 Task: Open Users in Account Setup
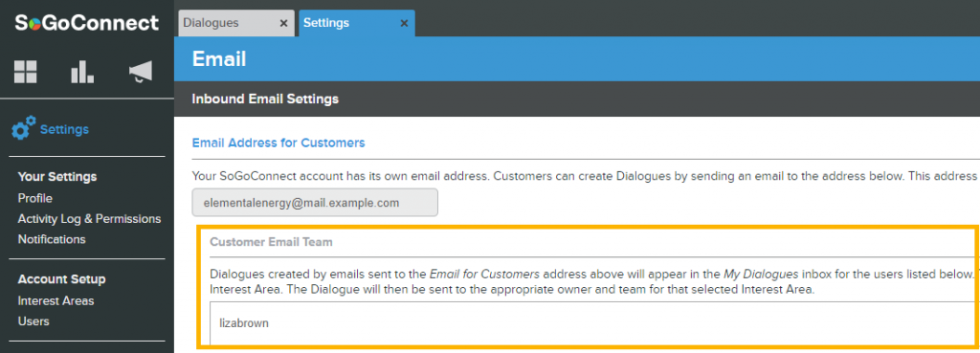click(x=33, y=321)
